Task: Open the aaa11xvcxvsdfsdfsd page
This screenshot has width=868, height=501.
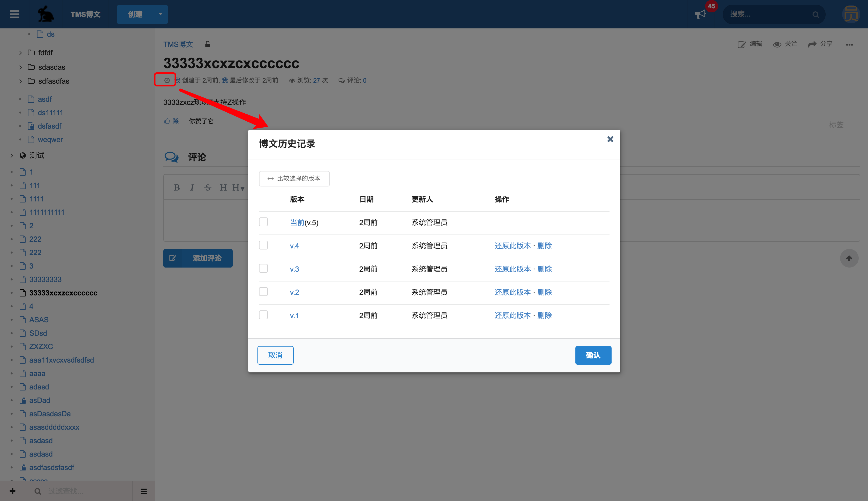Action: [x=62, y=360]
